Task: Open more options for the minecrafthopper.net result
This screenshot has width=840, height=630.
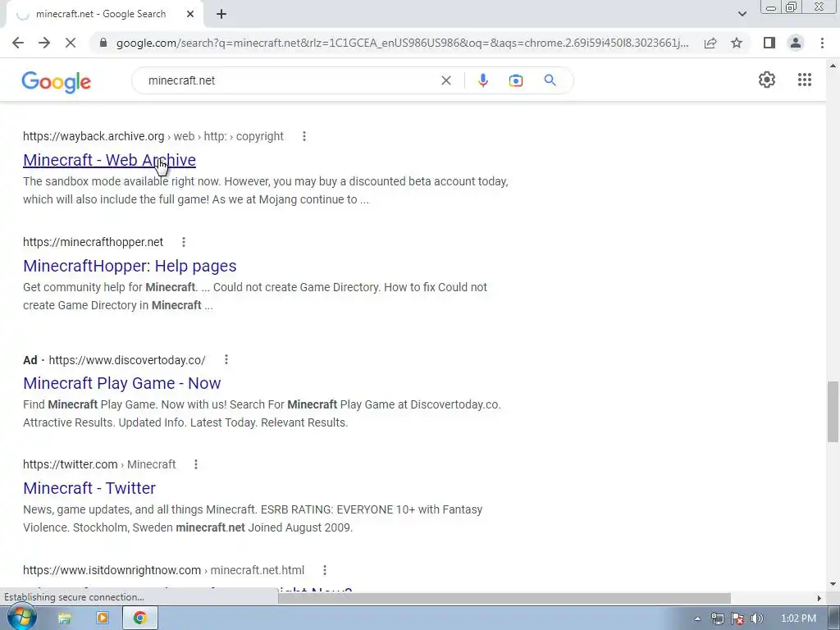Action: tap(183, 242)
